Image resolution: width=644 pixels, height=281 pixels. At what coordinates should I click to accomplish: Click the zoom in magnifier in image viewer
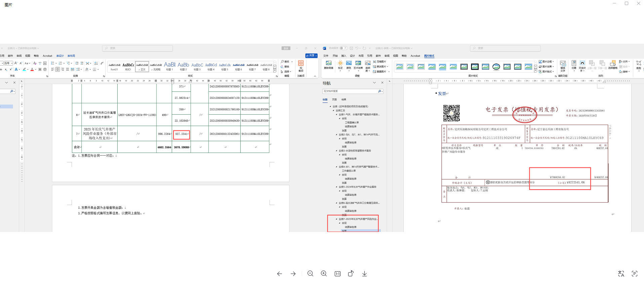point(324,274)
